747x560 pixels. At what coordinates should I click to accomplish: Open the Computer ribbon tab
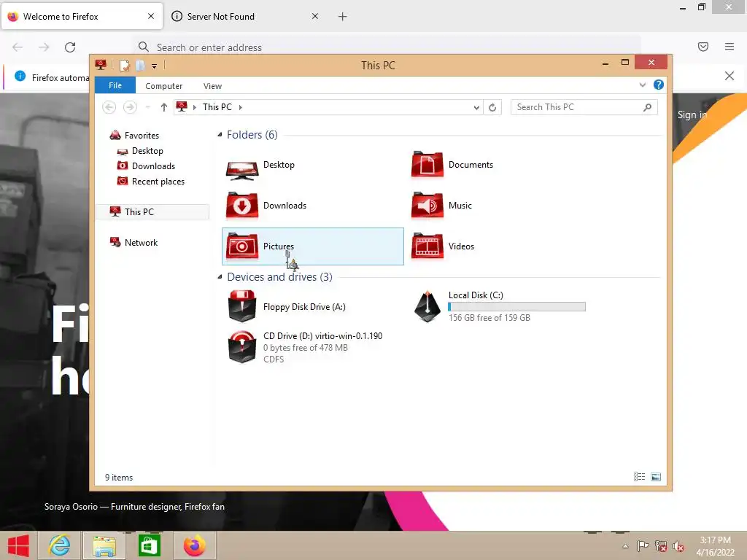point(164,86)
